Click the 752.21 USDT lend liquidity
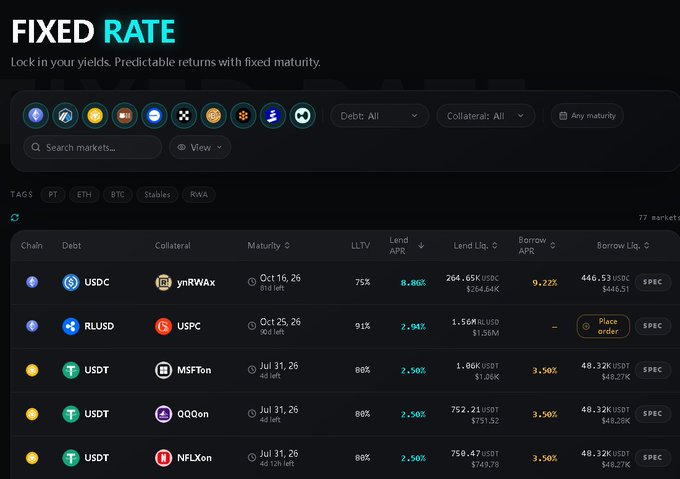680x479 pixels. pyautogui.click(x=475, y=410)
